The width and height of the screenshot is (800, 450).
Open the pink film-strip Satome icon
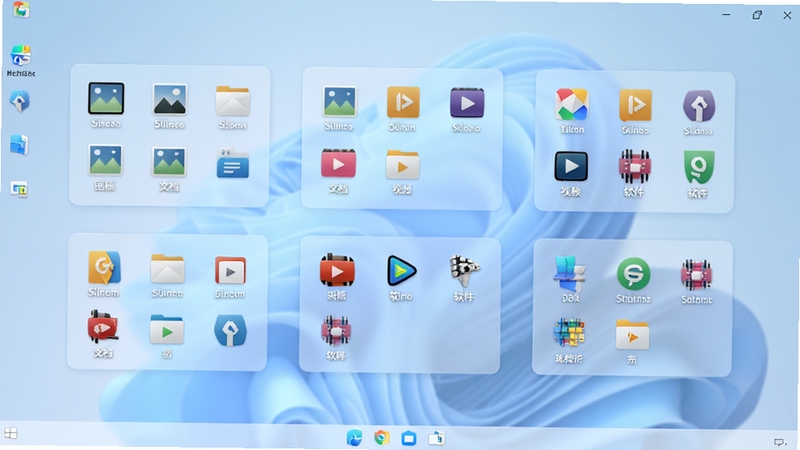pyautogui.click(x=696, y=275)
